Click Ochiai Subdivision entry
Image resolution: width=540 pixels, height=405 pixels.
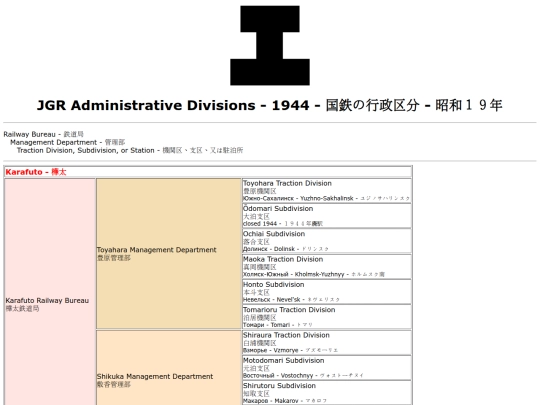pos(327,241)
